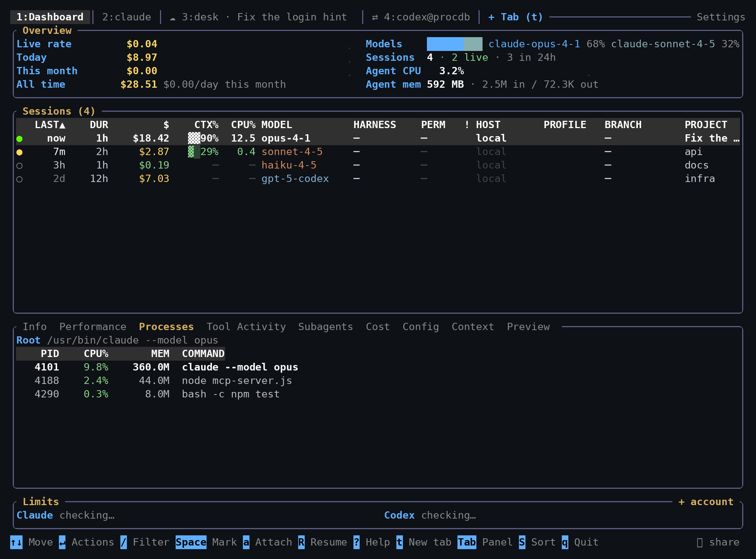The width and height of the screenshot is (756, 559).
Task: Click the 'S' Sort key hint
Action: click(522, 542)
